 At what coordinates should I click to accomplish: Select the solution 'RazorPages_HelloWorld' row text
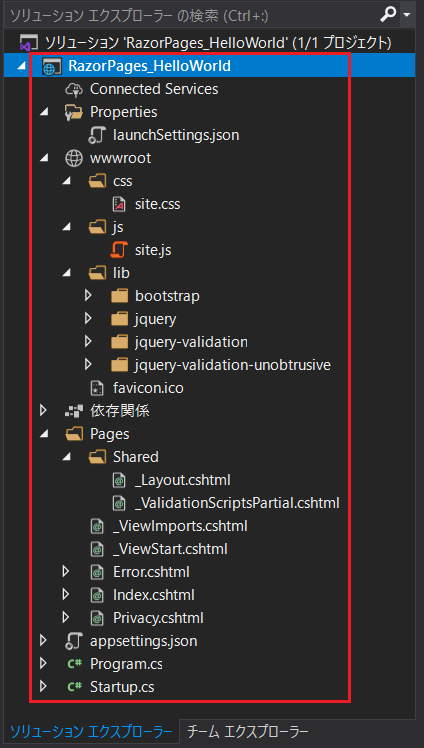coord(218,43)
